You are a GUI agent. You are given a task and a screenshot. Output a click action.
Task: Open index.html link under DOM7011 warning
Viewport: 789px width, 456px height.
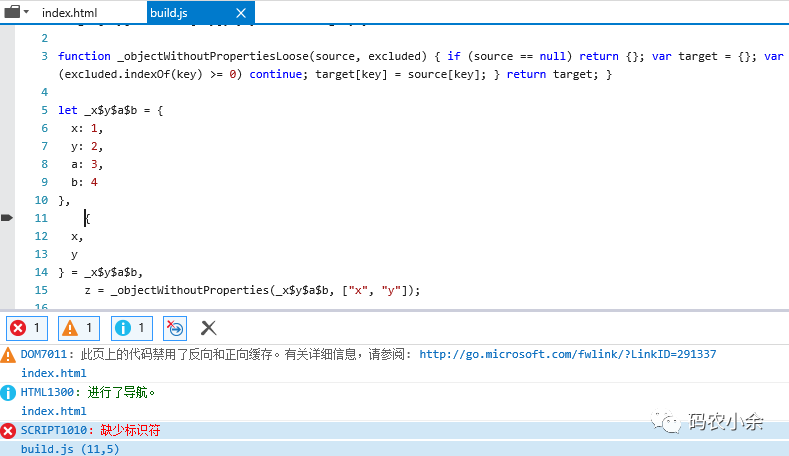(x=53, y=373)
